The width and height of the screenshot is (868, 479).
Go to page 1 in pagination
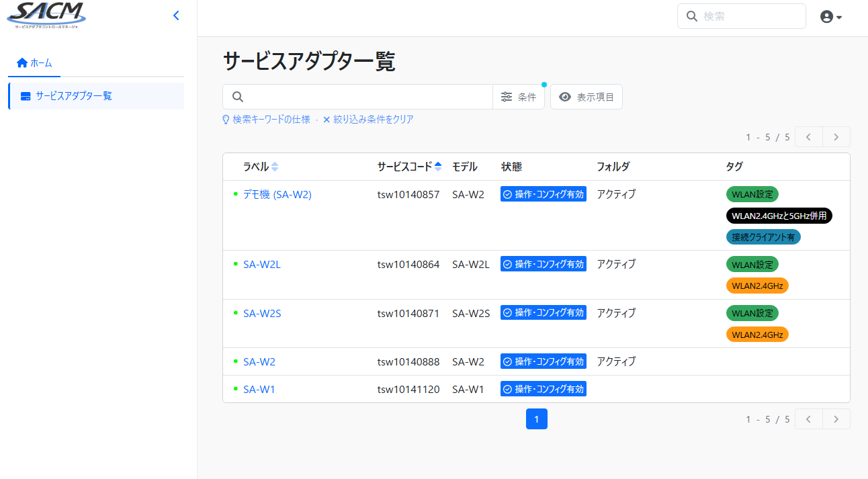tap(536, 419)
